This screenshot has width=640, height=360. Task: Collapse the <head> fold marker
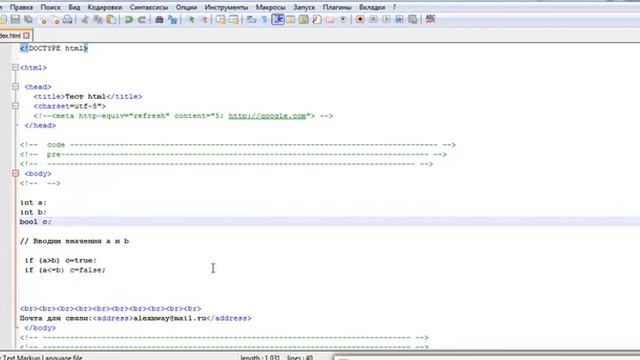click(15, 87)
